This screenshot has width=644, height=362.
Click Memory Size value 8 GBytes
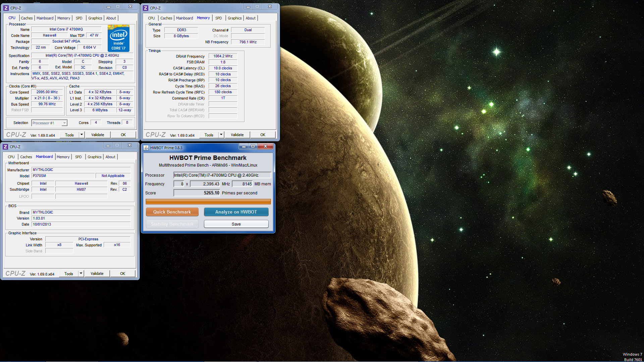(x=181, y=36)
